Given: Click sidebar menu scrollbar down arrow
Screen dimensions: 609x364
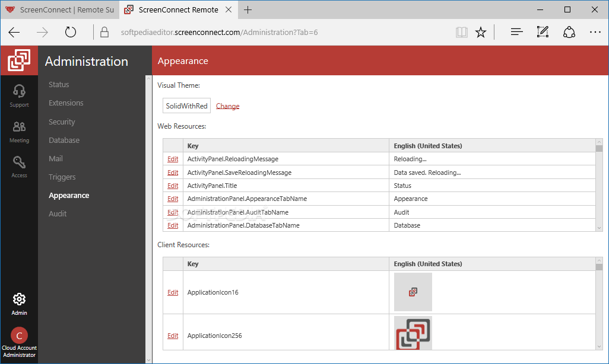Looking at the screenshot, I should [148, 360].
